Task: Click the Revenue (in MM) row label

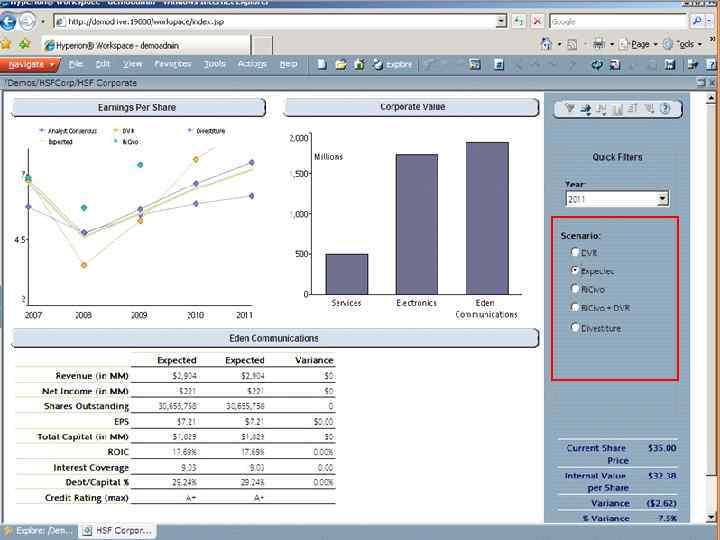Action: tap(92, 376)
